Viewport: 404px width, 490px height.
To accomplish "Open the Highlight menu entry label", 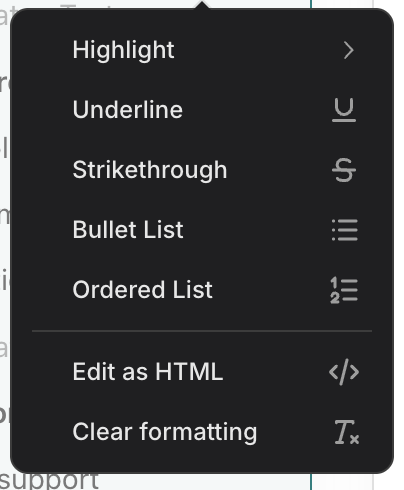I will pyautogui.click(x=123, y=50).
